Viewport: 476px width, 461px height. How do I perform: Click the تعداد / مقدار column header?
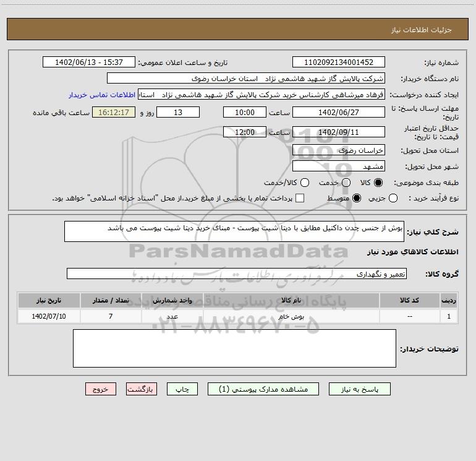[x=111, y=300]
